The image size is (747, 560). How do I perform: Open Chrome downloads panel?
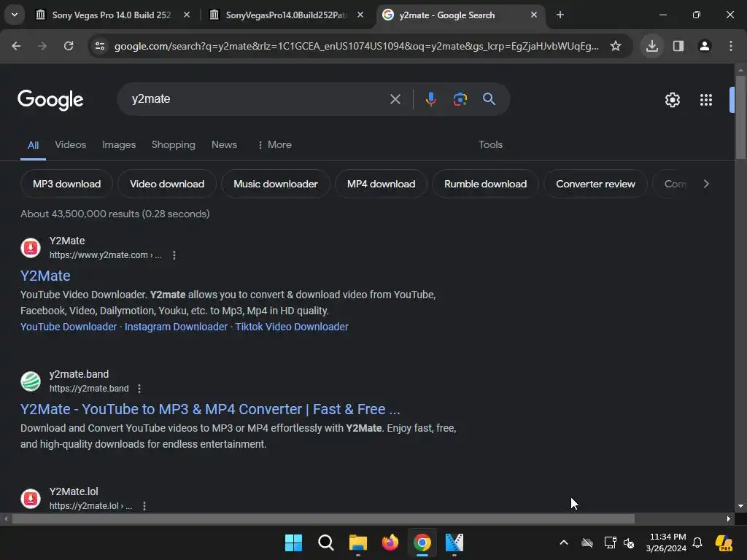click(x=652, y=46)
